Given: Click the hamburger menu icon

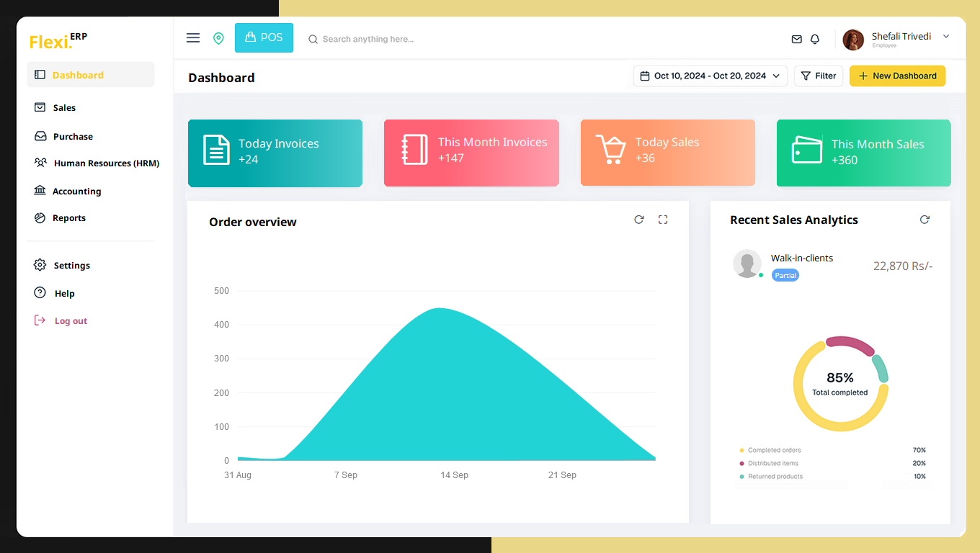Looking at the screenshot, I should (x=193, y=38).
